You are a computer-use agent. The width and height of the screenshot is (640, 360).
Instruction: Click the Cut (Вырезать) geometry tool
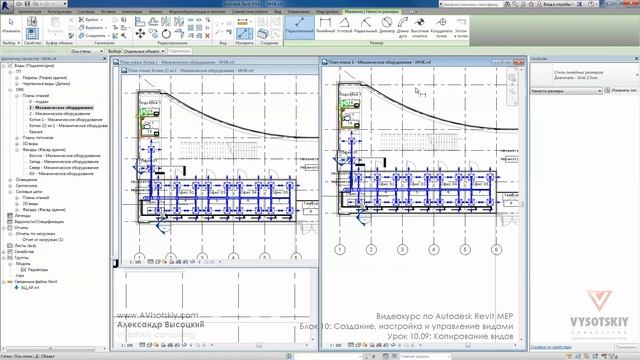click(92, 27)
